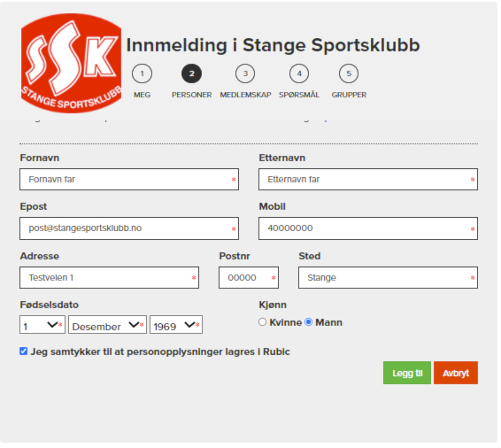501x448 pixels.
Task: Focus the Fornavn input field
Action: tap(129, 179)
